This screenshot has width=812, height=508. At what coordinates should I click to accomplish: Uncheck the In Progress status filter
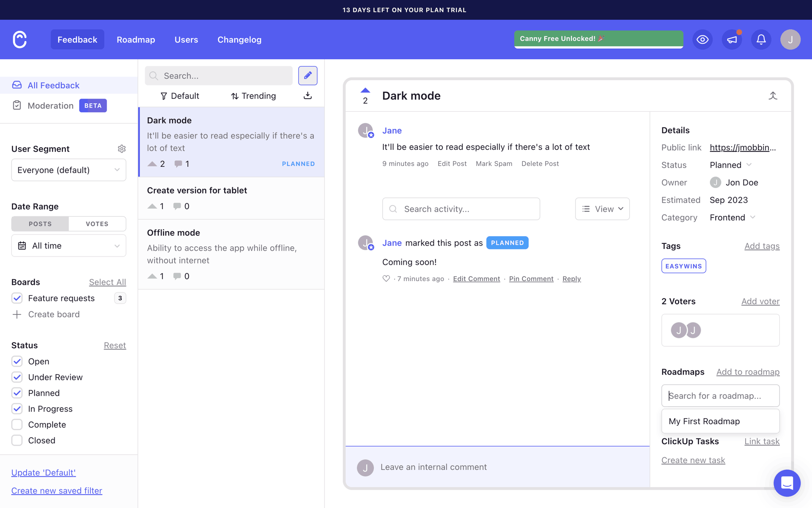17,409
